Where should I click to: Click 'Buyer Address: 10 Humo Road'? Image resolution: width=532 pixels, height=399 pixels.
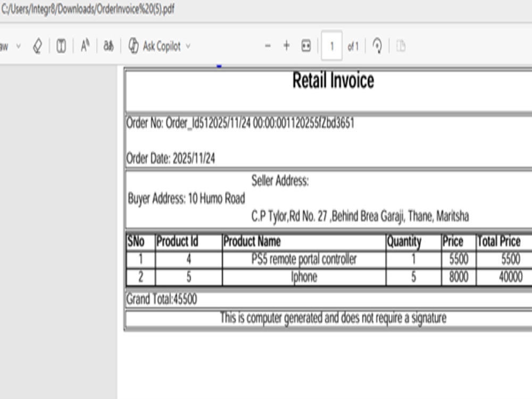pos(186,198)
